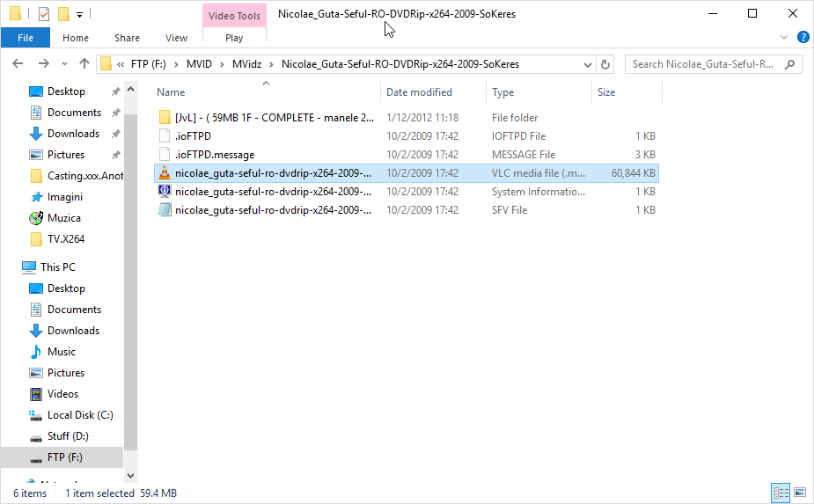814x504 pixels.
Task: Select the VLC media file icon
Action: tap(165, 173)
